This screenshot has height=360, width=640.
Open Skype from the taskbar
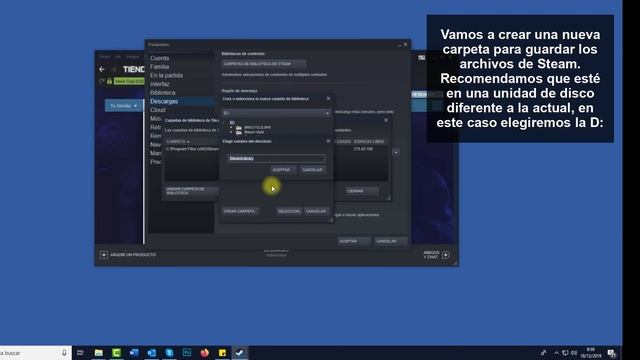(169, 353)
